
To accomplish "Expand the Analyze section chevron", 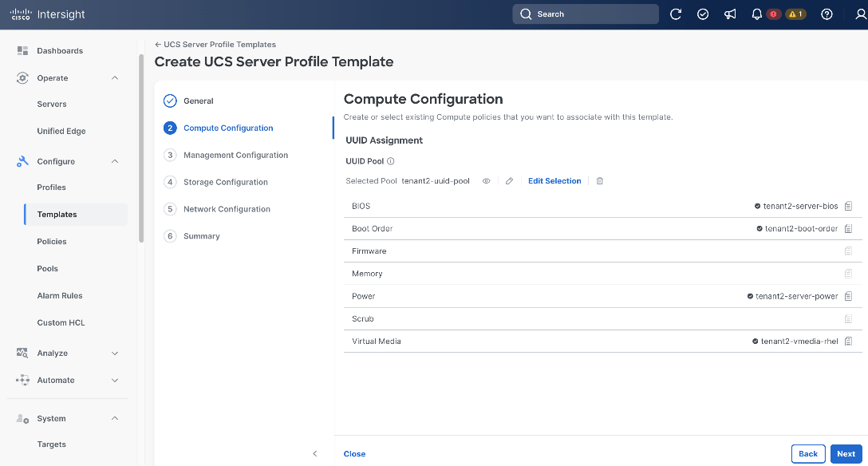I will 115,353.
